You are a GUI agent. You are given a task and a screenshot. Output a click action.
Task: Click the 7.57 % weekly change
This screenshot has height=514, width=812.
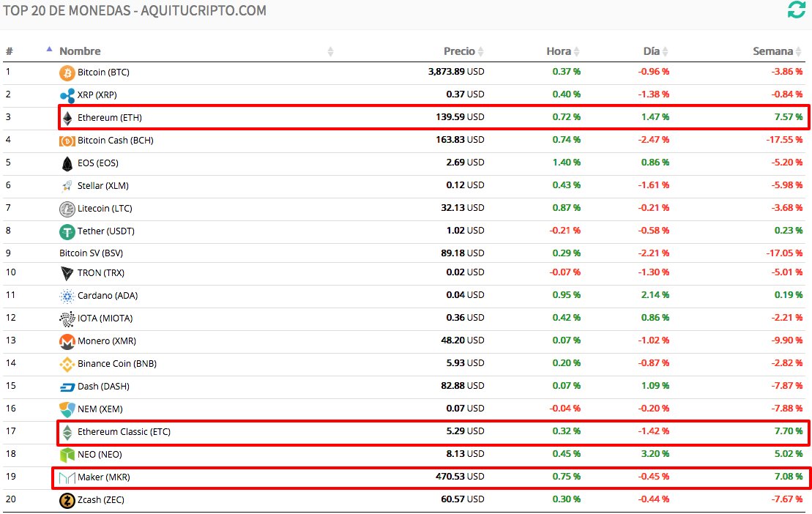[788, 117]
